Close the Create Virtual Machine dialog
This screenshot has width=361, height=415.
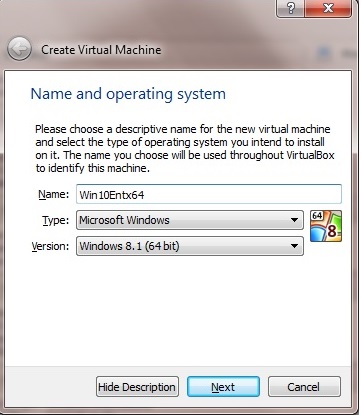(328, 8)
